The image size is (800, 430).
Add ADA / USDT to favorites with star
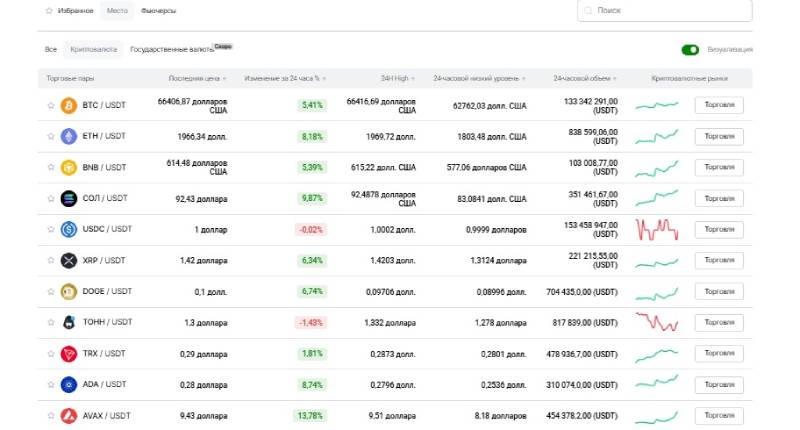[51, 384]
